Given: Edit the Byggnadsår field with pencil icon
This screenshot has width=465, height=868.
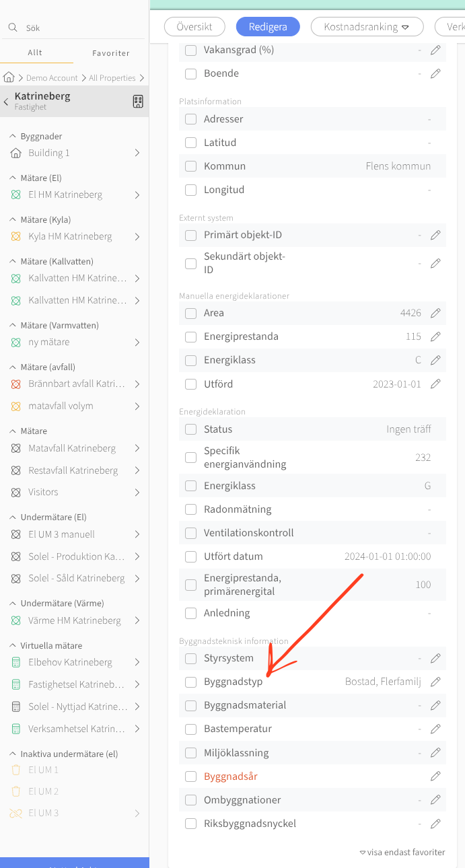Looking at the screenshot, I should (x=435, y=776).
